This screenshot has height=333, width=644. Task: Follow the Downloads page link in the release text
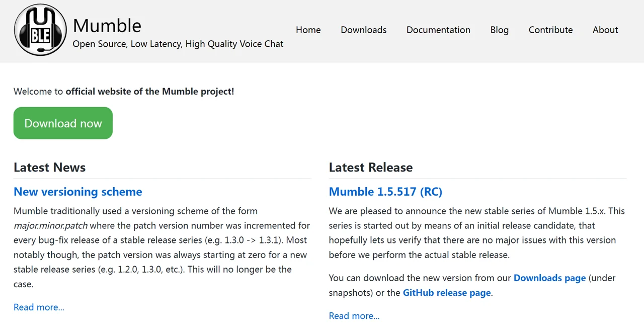549,278
